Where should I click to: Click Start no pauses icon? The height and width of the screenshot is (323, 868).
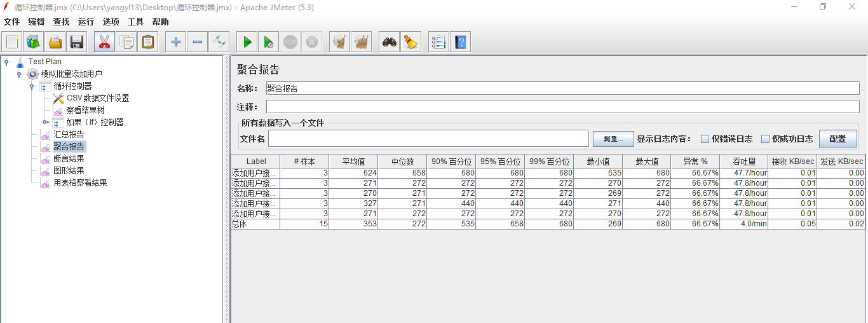pos(269,43)
